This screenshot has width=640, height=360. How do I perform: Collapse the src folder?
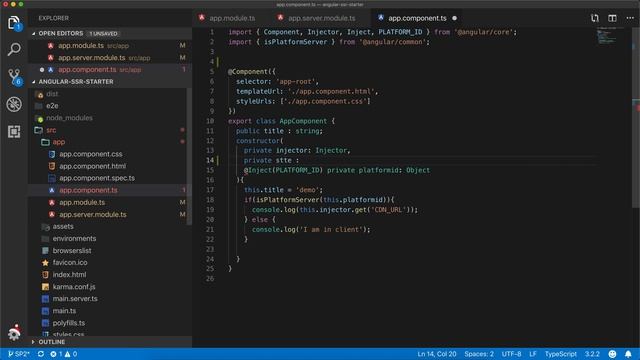[51, 130]
